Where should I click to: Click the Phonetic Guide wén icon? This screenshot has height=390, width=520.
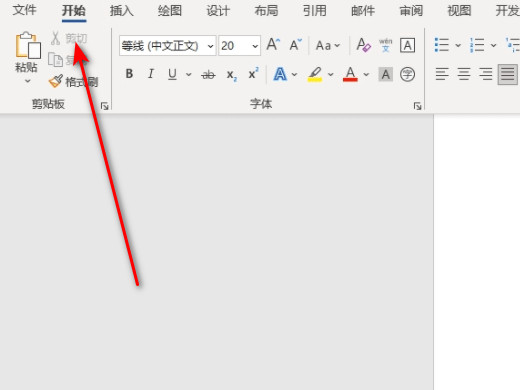click(386, 45)
